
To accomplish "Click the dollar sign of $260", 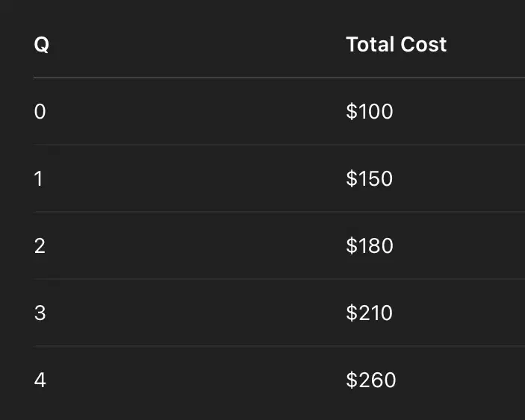I will 352,380.
